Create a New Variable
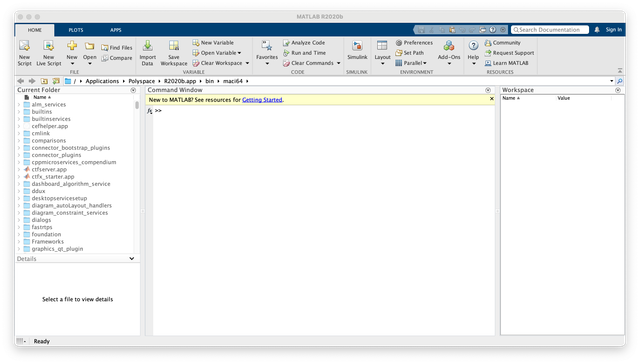Screen dimensions: 640x364 (213, 42)
